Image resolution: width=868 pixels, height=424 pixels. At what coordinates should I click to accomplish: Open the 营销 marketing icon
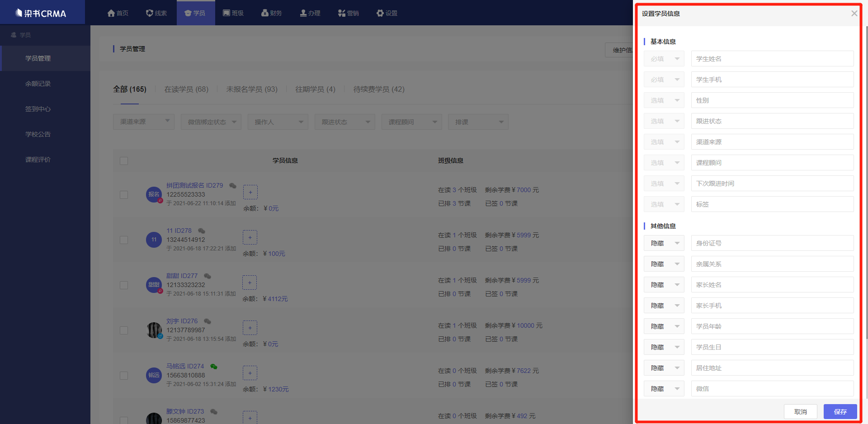pos(342,13)
